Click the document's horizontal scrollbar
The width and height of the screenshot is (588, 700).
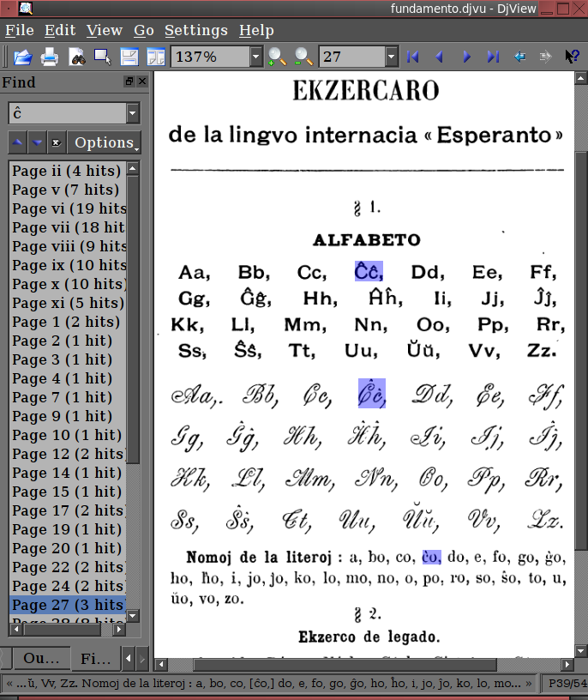click(343, 665)
